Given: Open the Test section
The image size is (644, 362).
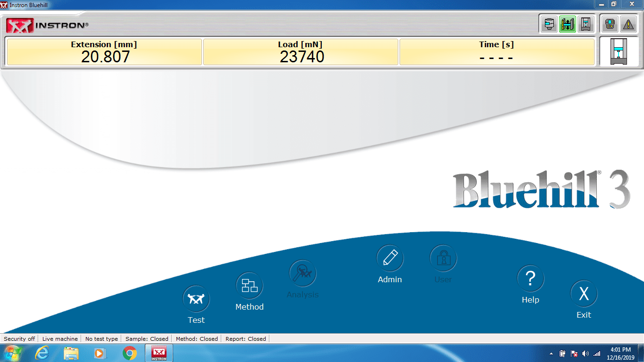Looking at the screenshot, I should point(196,299).
